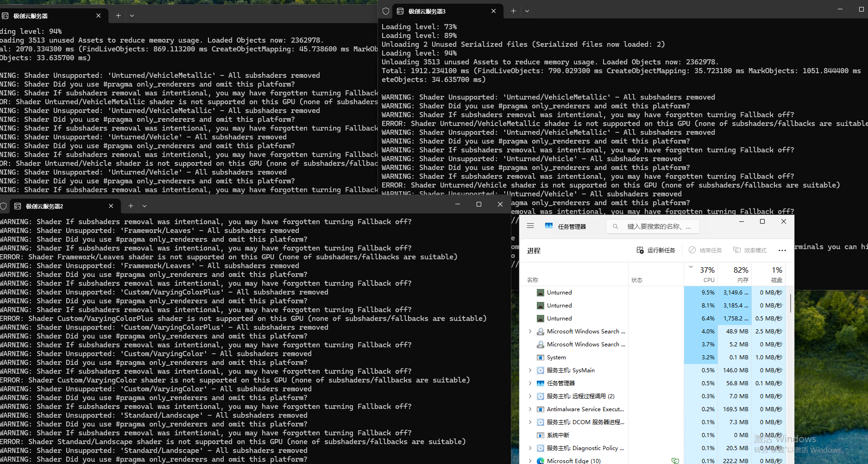
Task: Click the 146.0 MB memory cell
Action: click(734, 370)
